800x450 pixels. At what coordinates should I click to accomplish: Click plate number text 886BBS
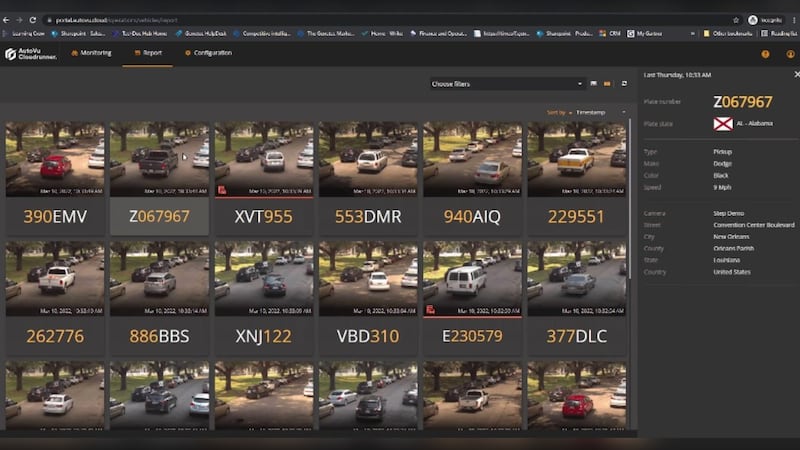pos(159,336)
